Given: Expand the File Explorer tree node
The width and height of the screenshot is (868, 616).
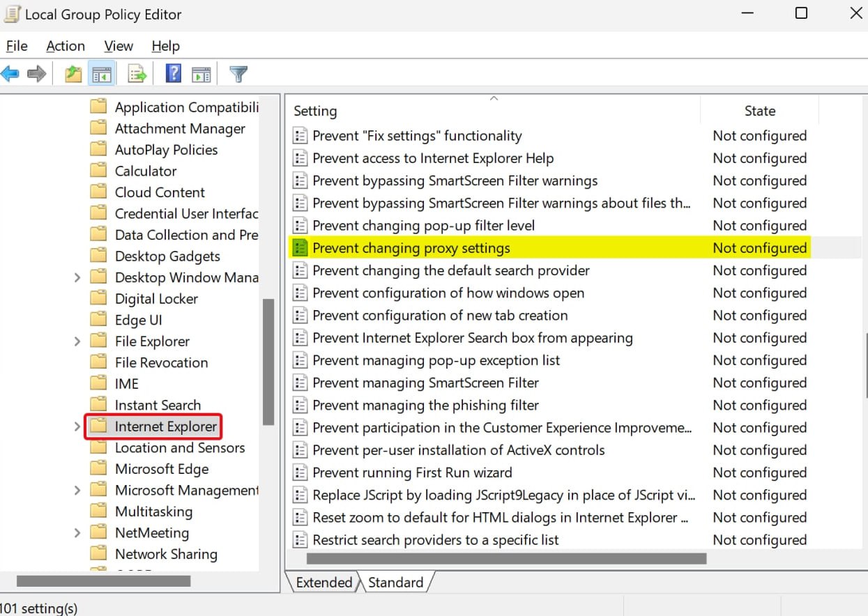Looking at the screenshot, I should (x=77, y=341).
